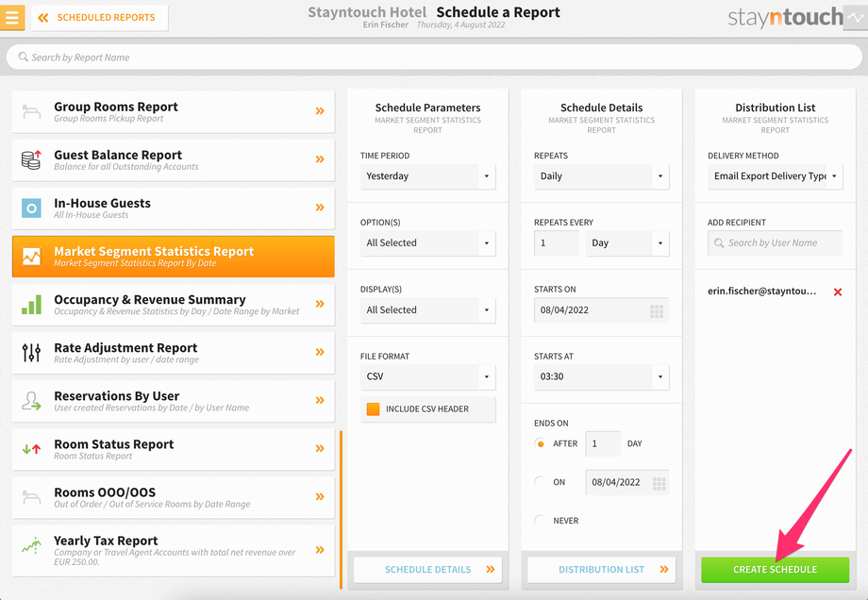This screenshot has width=868, height=600.
Task: Click the Market Segment chart icon
Action: click(x=31, y=257)
